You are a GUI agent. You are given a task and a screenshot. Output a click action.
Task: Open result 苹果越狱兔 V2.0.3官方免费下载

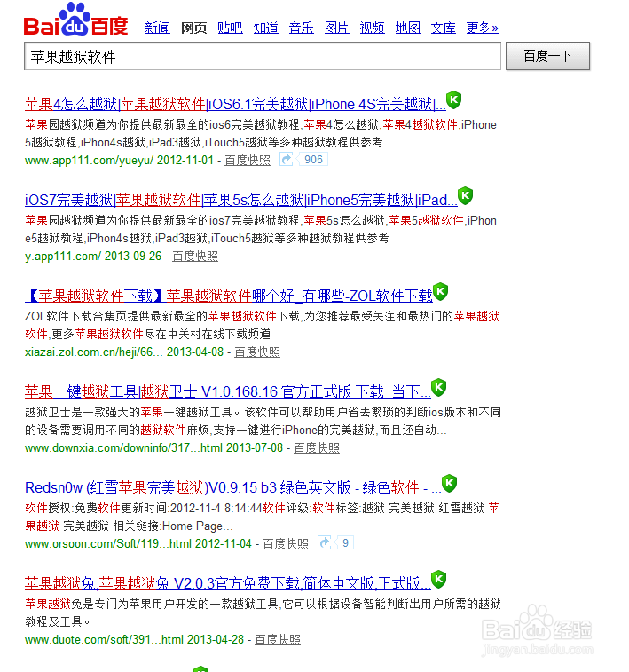228,584
